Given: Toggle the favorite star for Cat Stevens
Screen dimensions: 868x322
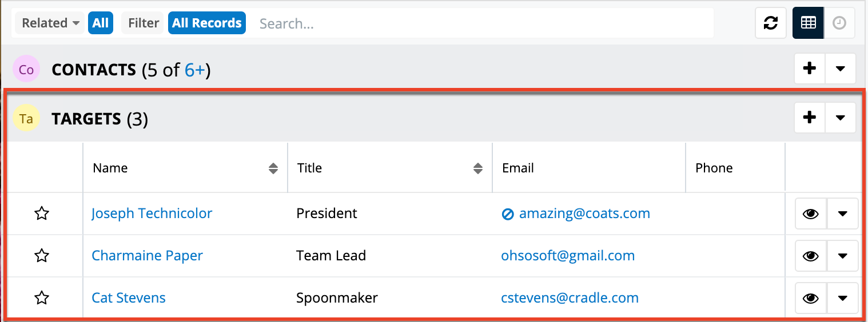Looking at the screenshot, I should point(42,298).
